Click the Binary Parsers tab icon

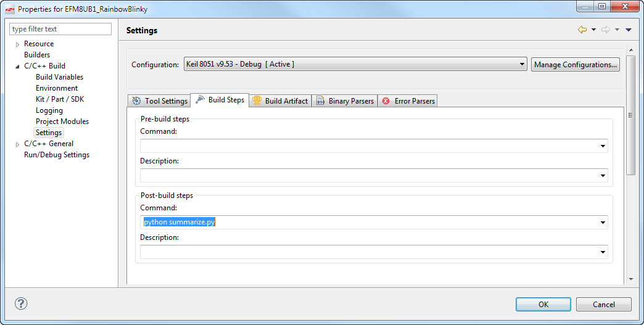tap(320, 101)
